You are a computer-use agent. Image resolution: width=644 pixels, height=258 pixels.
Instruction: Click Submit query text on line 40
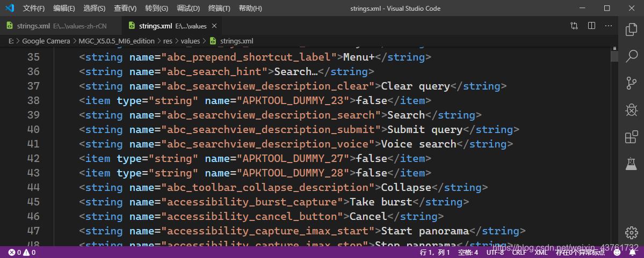425,130
